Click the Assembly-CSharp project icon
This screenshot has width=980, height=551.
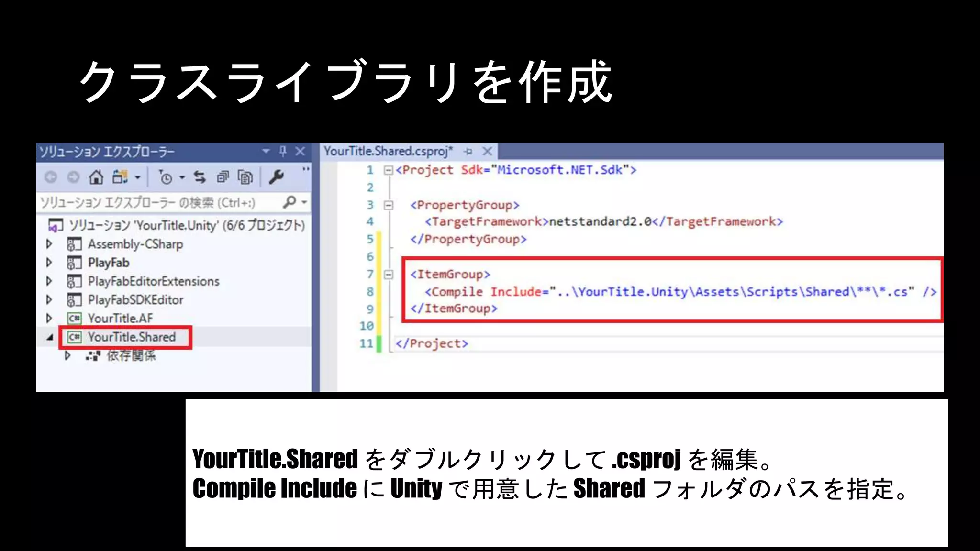pos(75,244)
